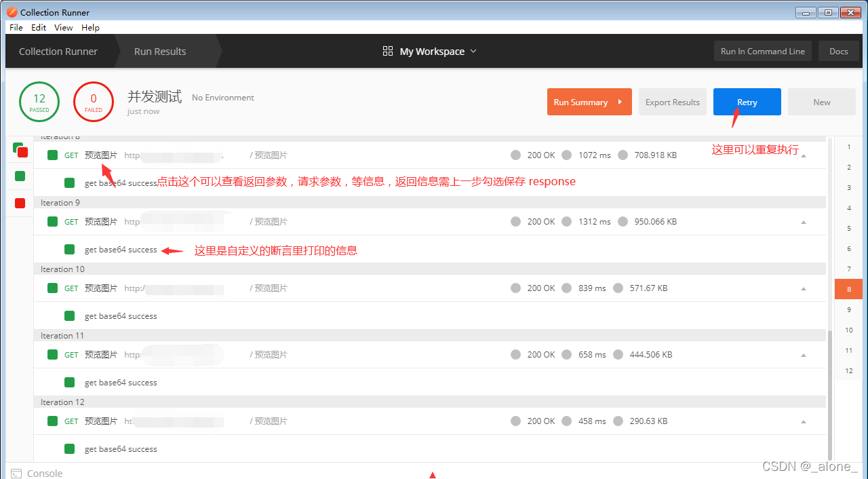Click green status square of 444.506 KB request

[x=52, y=355]
